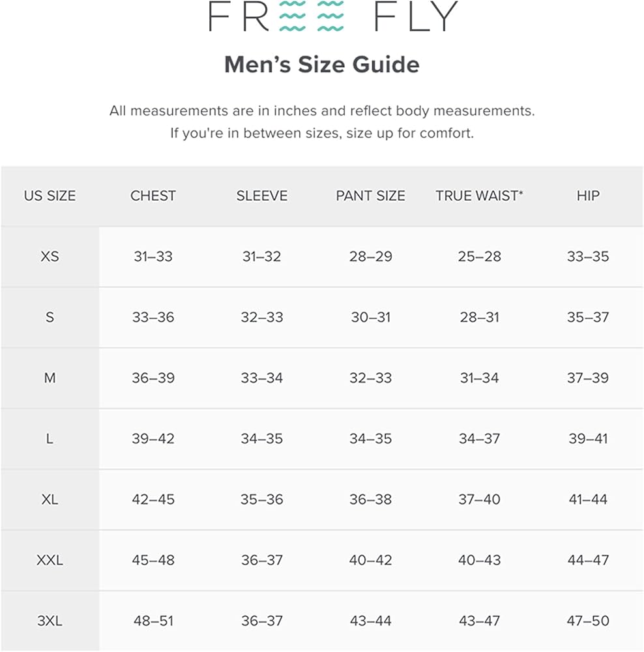644x652 pixels.
Task: Click the Men's Size Guide heading
Action: click(322, 65)
